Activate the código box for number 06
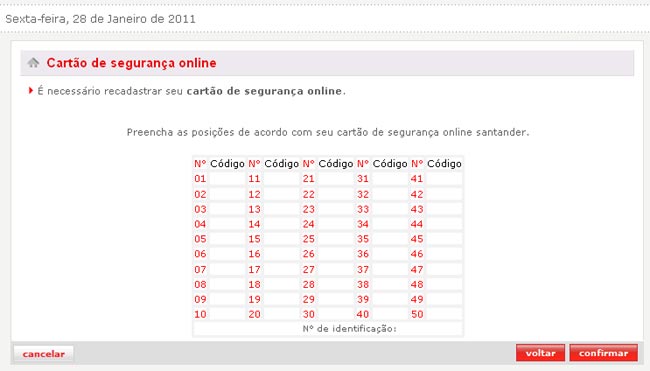The image size is (650, 371). click(x=227, y=254)
